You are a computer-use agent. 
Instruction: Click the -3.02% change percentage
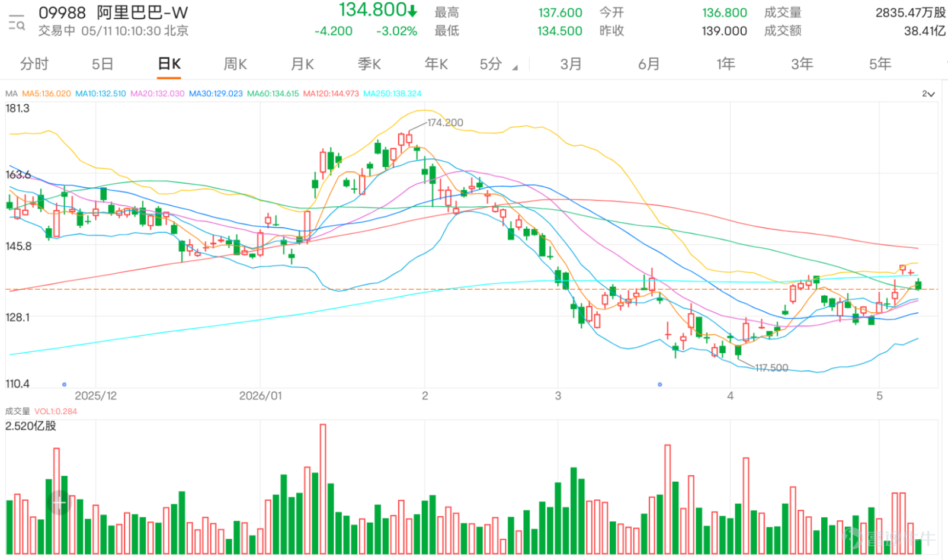click(396, 31)
